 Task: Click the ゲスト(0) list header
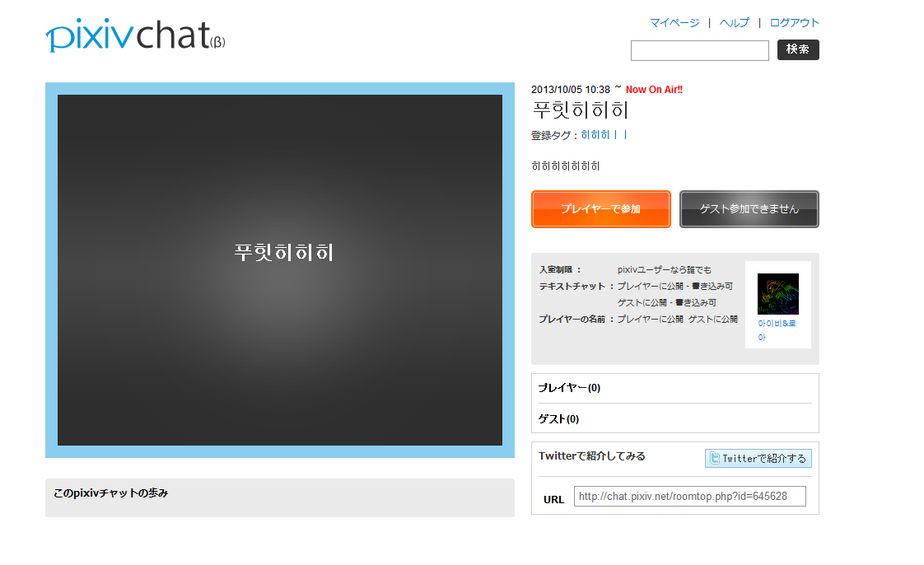tap(558, 418)
